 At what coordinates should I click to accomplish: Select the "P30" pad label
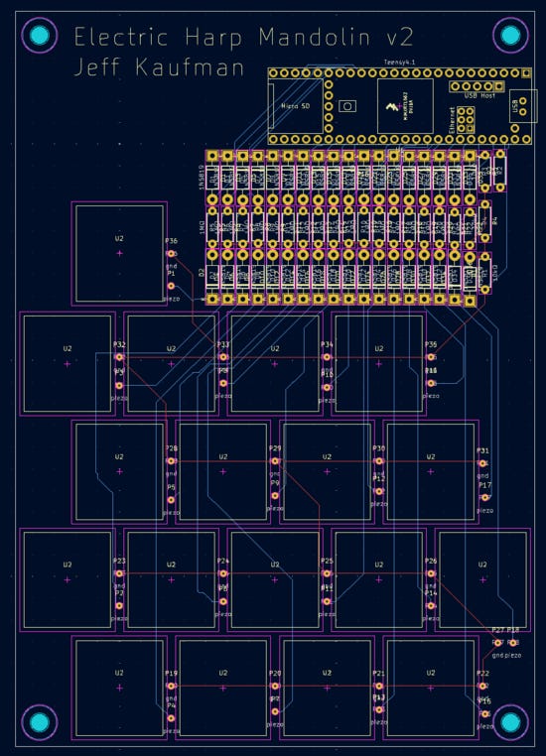(379, 447)
